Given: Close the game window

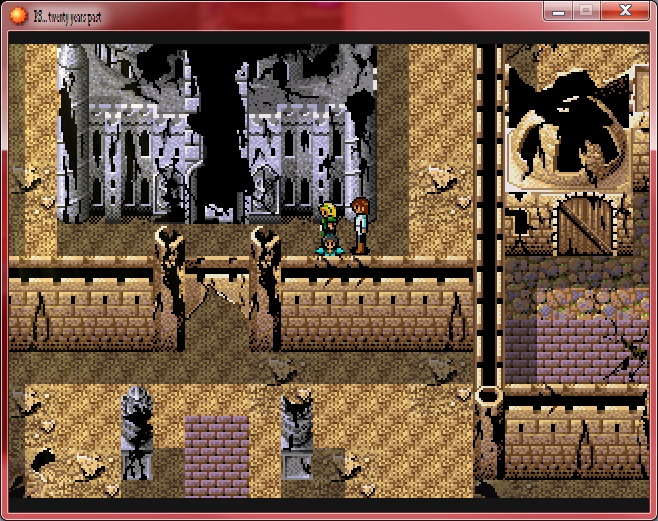Looking at the screenshot, I should 624,11.
